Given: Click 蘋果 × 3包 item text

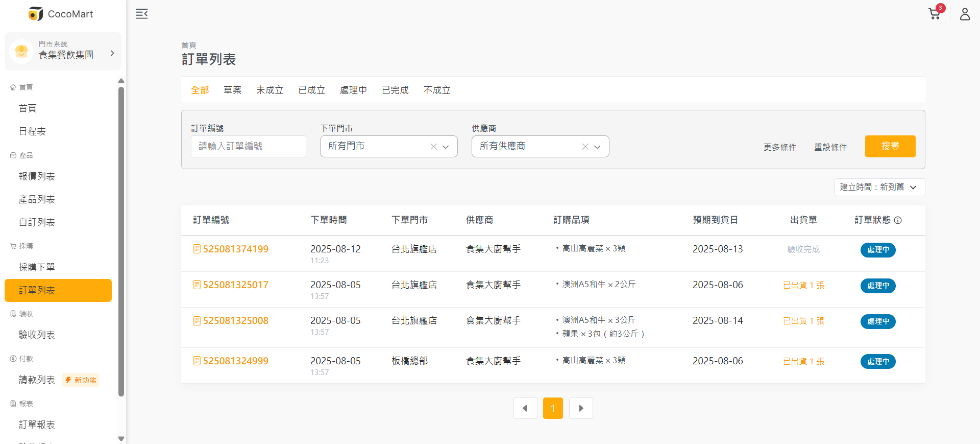Looking at the screenshot, I should tap(603, 334).
